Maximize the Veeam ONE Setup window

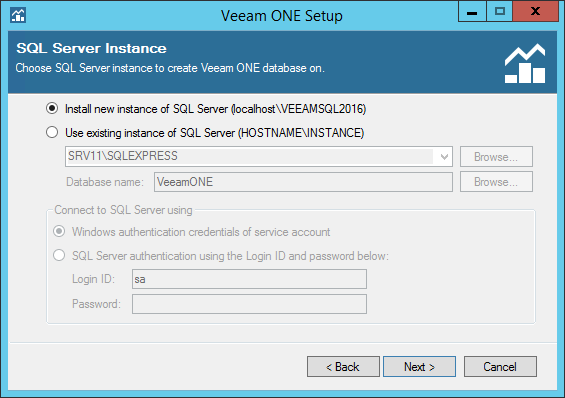499,12
